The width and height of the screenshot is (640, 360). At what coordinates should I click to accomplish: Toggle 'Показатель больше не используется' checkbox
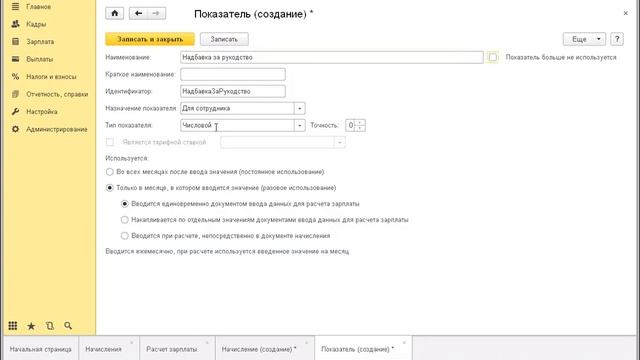[493, 58]
